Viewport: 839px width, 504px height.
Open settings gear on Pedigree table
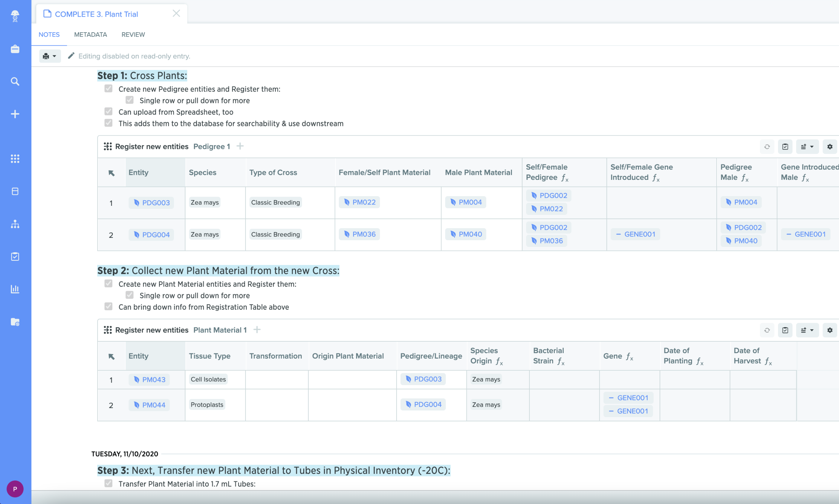click(x=829, y=147)
